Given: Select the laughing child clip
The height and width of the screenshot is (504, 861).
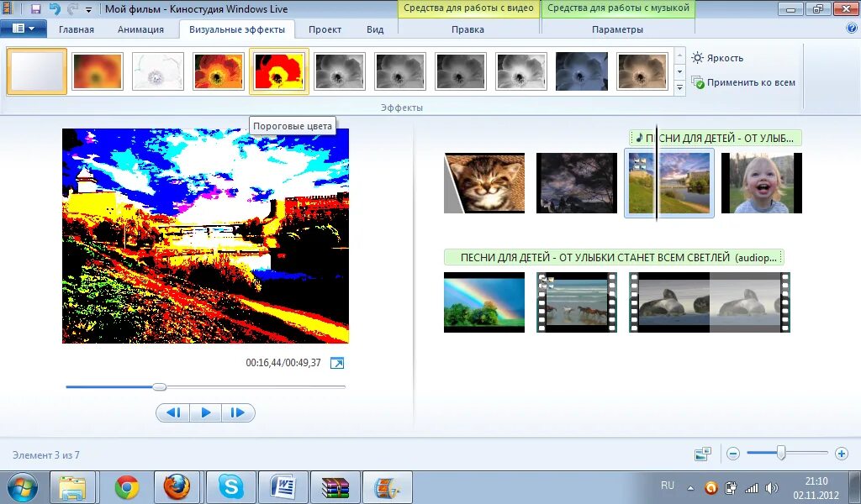Looking at the screenshot, I should click(x=762, y=183).
